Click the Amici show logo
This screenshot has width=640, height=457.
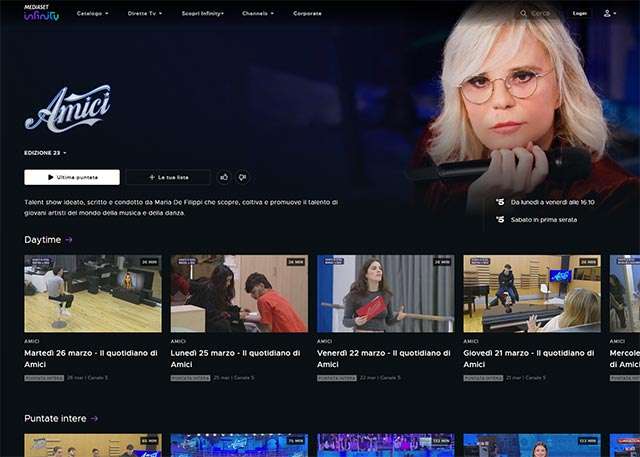click(x=68, y=109)
